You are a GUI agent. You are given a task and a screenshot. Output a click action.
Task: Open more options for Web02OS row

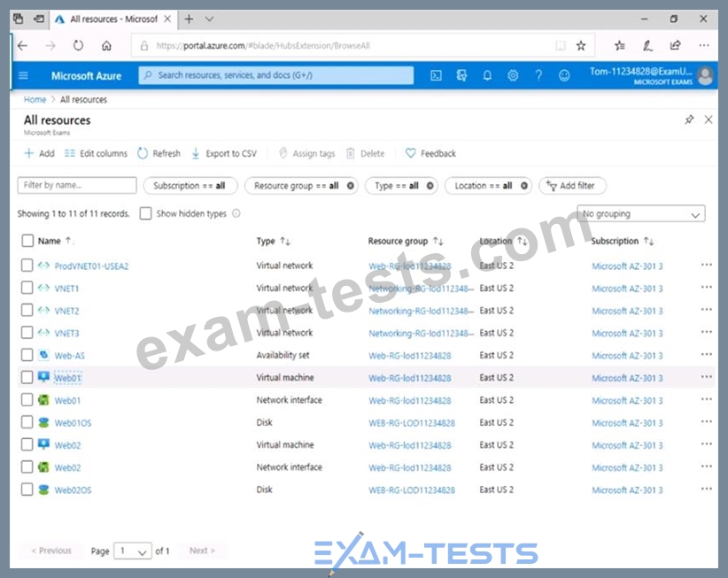point(706,489)
